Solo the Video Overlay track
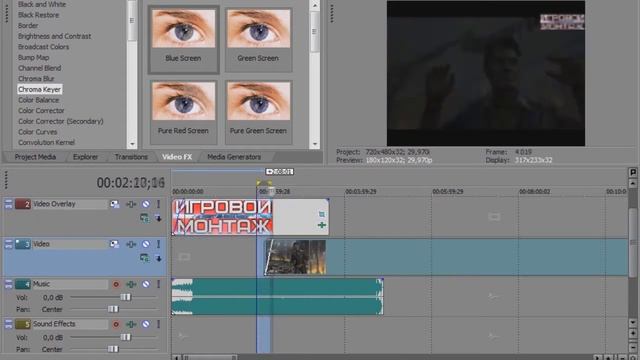 (158, 204)
